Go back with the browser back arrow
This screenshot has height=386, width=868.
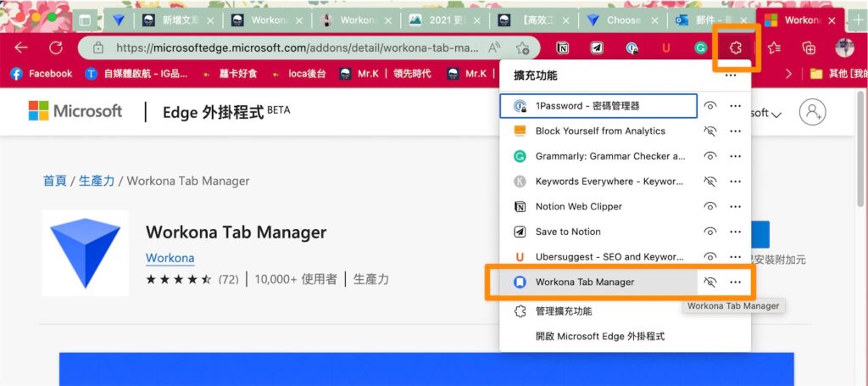[x=21, y=48]
